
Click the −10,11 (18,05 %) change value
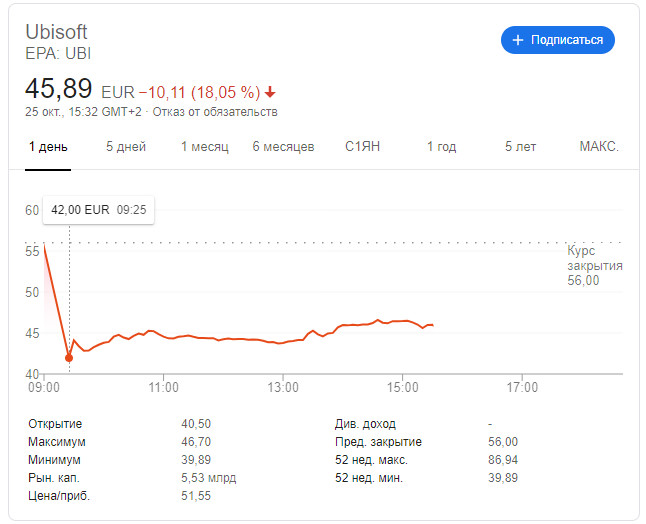click(x=200, y=92)
